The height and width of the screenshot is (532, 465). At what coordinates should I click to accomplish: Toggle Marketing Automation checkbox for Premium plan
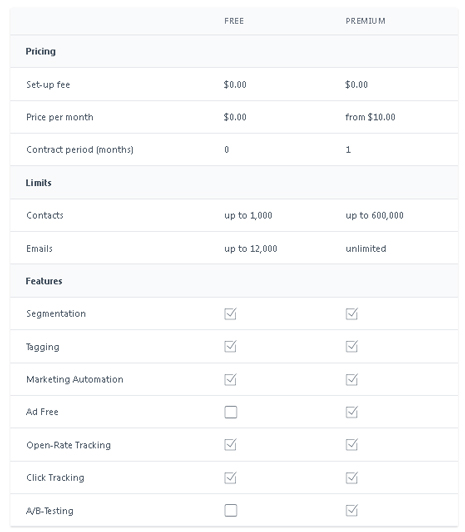pos(352,379)
